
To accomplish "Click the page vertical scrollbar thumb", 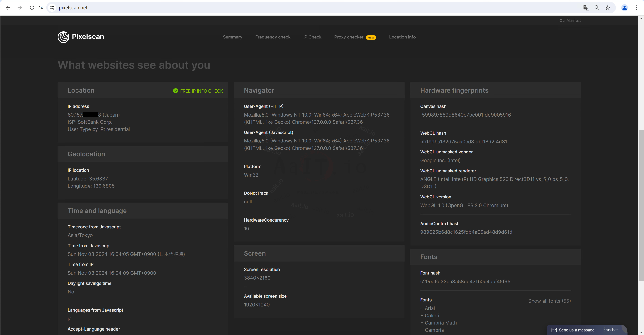I will [x=641, y=205].
